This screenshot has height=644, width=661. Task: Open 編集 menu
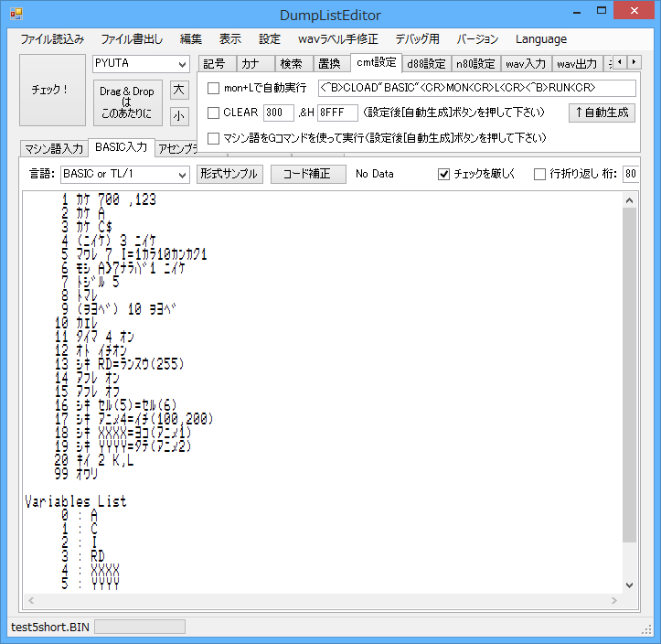click(x=191, y=39)
